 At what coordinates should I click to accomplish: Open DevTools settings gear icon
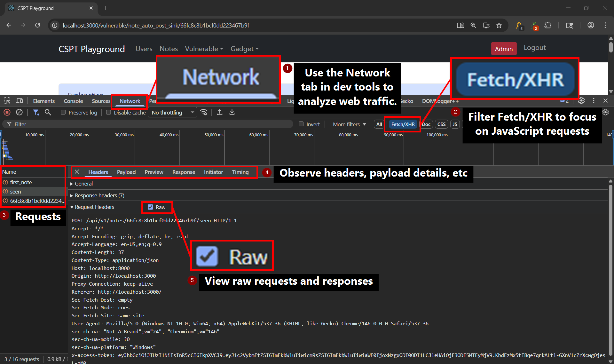(581, 101)
